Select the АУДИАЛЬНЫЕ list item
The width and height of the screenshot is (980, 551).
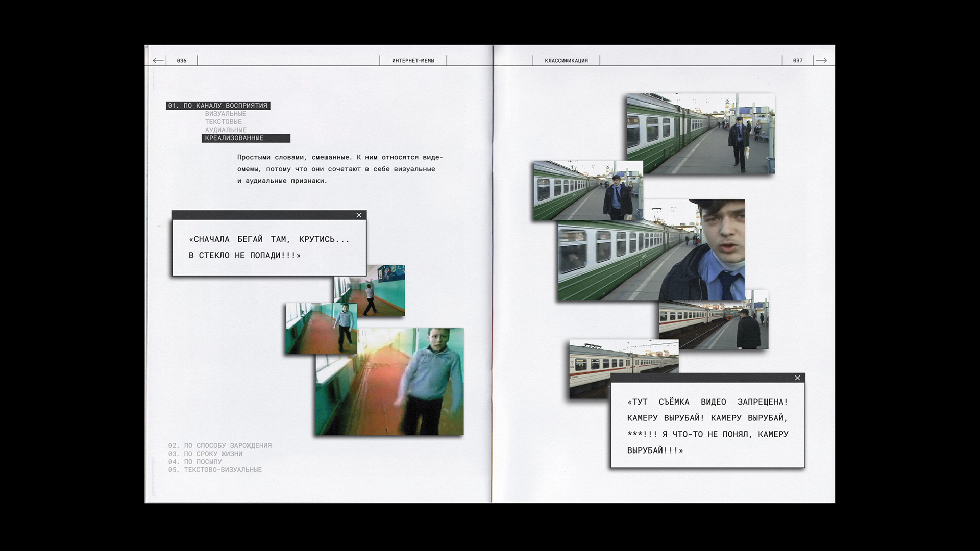[226, 130]
